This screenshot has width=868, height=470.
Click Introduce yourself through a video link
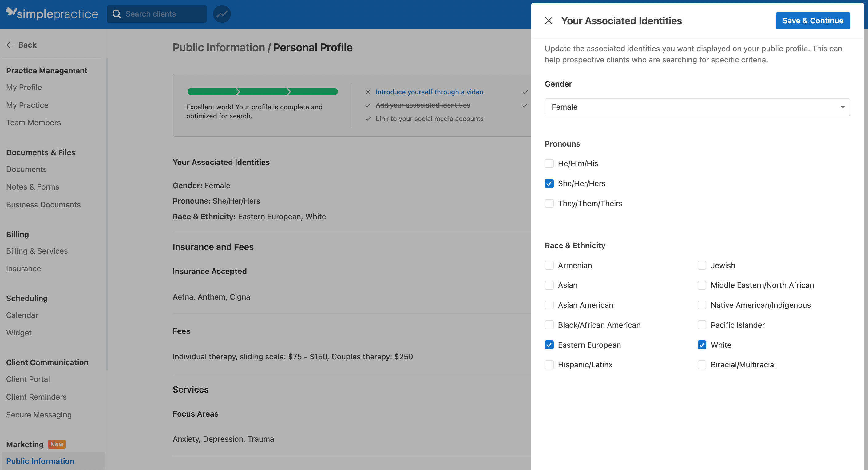click(429, 92)
